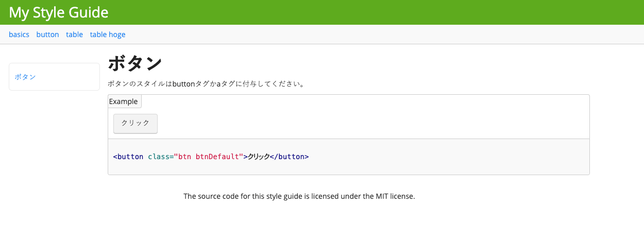Click the class attribute in code snippet
644x240 pixels.
click(x=161, y=157)
